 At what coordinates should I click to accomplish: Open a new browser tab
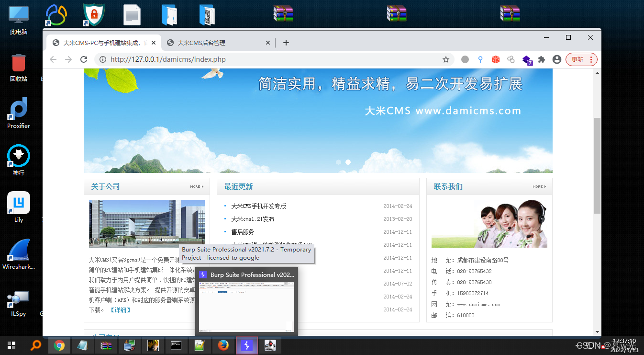(286, 43)
